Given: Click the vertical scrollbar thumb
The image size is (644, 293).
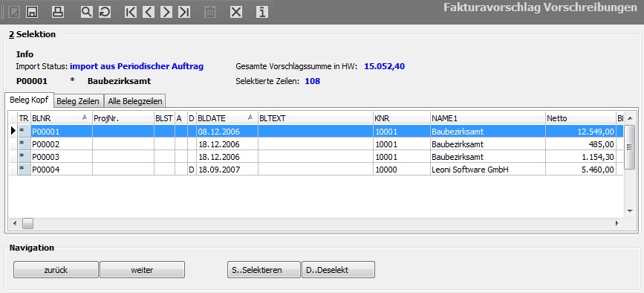Looking at the screenshot, I should tap(630, 146).
